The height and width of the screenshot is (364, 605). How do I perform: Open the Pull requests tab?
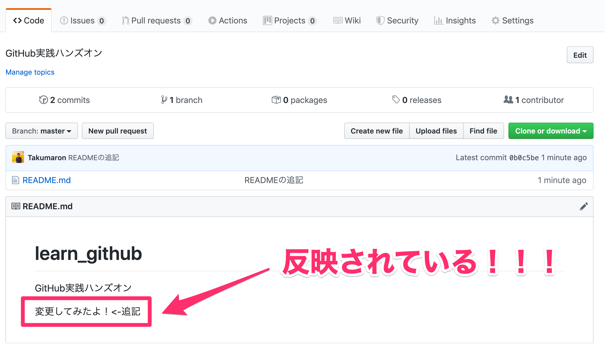pyautogui.click(x=157, y=20)
